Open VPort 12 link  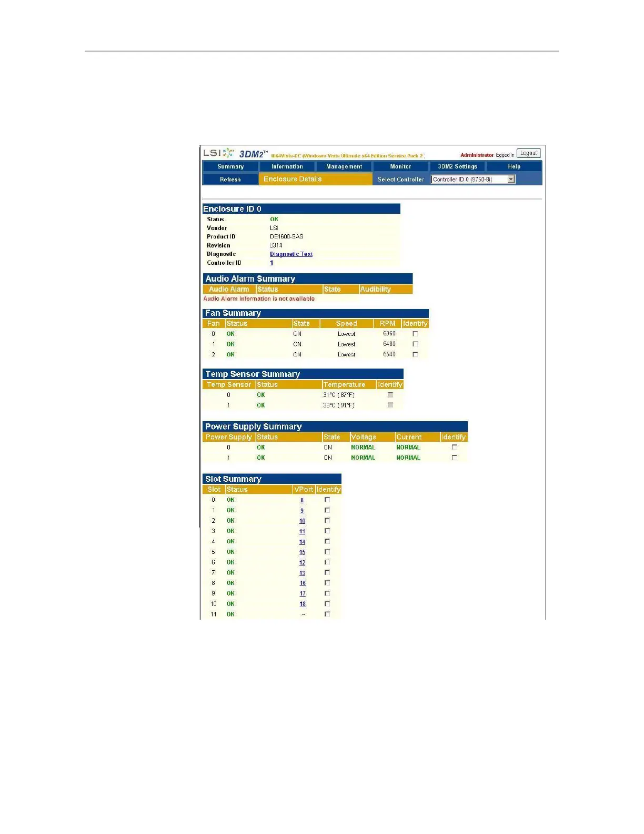click(302, 563)
